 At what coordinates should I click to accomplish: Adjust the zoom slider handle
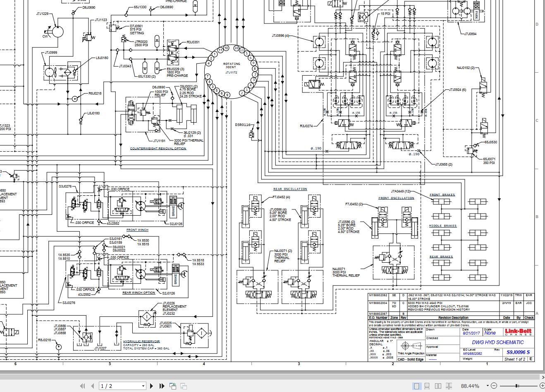(517, 385)
